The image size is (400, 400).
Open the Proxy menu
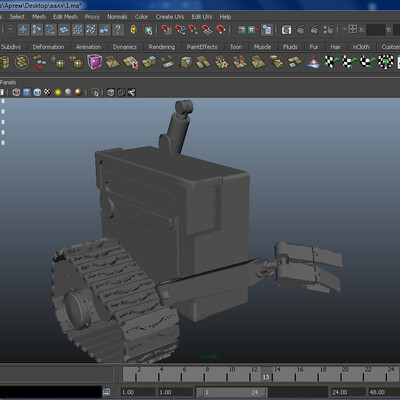coord(92,17)
